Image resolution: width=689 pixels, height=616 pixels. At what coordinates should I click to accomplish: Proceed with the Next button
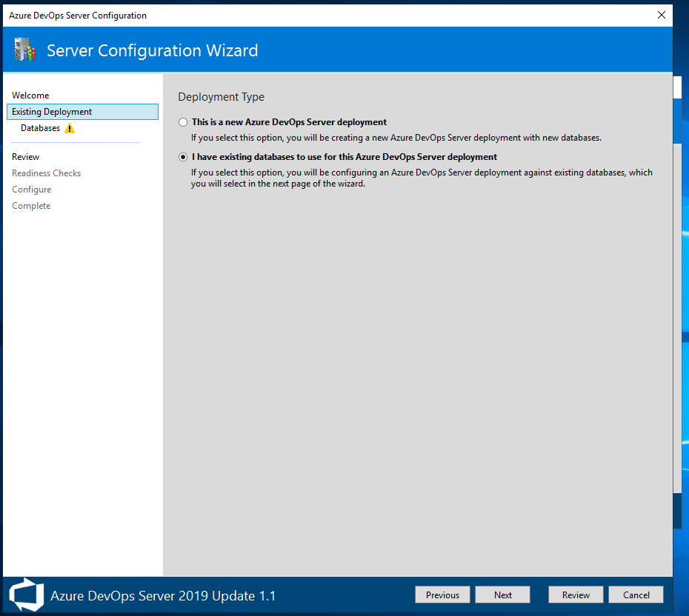[503, 595]
